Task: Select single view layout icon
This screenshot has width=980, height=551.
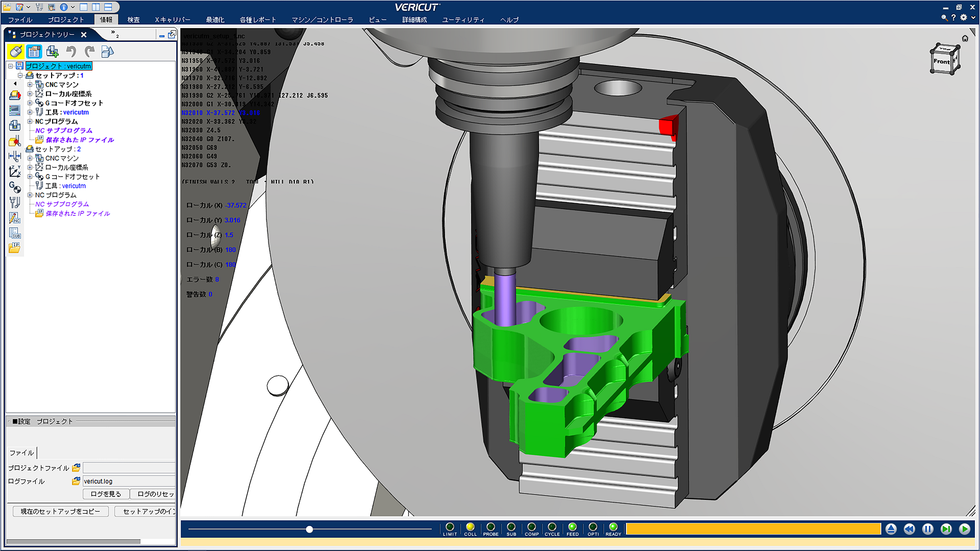Action: [x=84, y=7]
